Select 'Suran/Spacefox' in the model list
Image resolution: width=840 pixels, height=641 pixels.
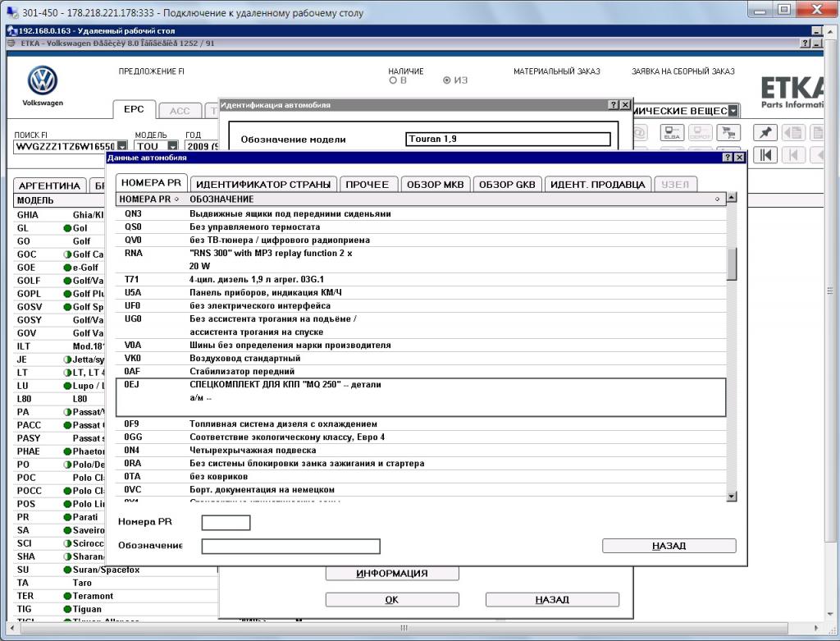point(106,570)
